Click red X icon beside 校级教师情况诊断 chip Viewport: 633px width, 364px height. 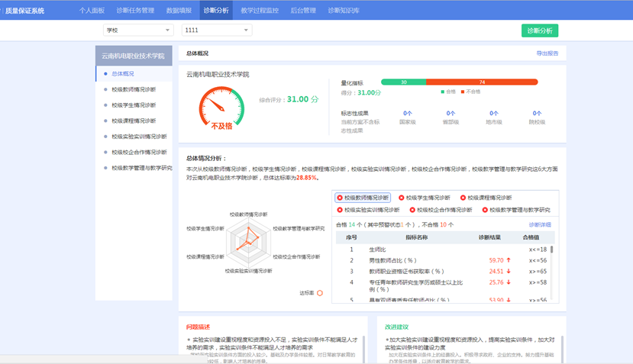click(x=341, y=198)
